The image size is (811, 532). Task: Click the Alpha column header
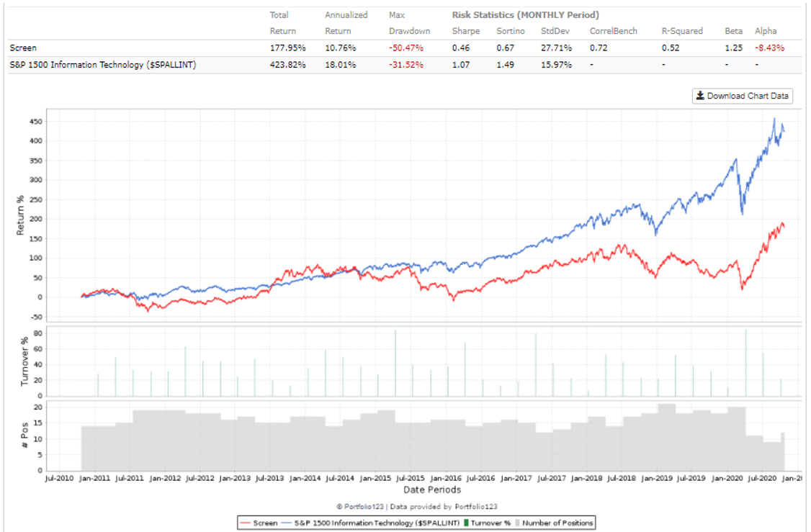[766, 31]
